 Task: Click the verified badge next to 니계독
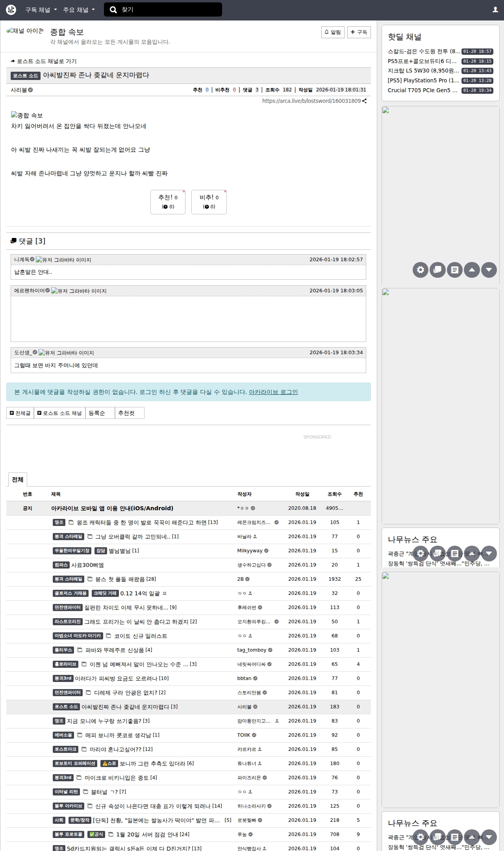32,259
